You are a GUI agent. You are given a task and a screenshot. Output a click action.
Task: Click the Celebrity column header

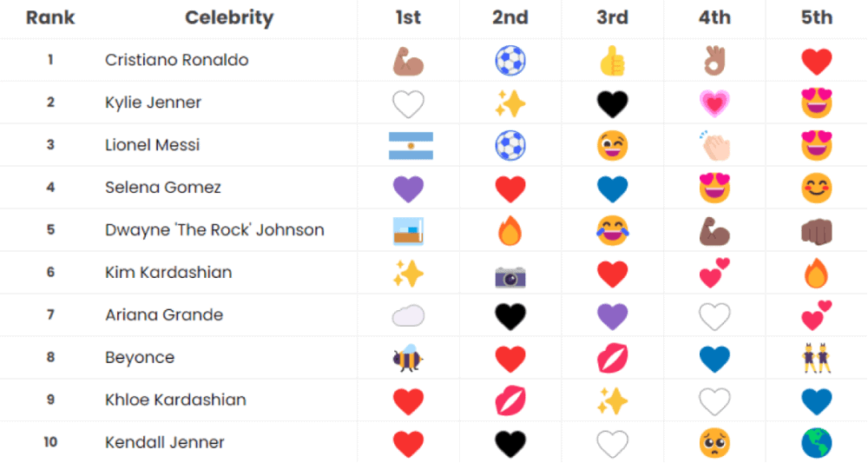pos(229,17)
